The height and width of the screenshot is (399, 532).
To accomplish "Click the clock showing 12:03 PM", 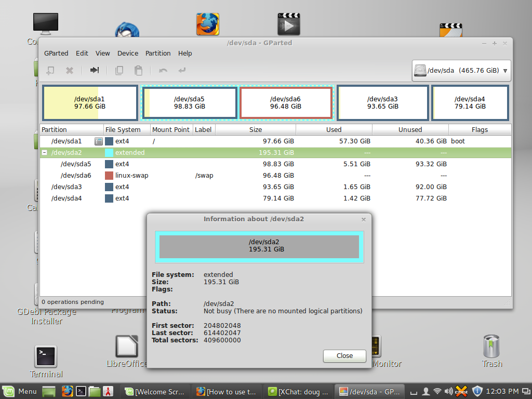I will [x=502, y=392].
